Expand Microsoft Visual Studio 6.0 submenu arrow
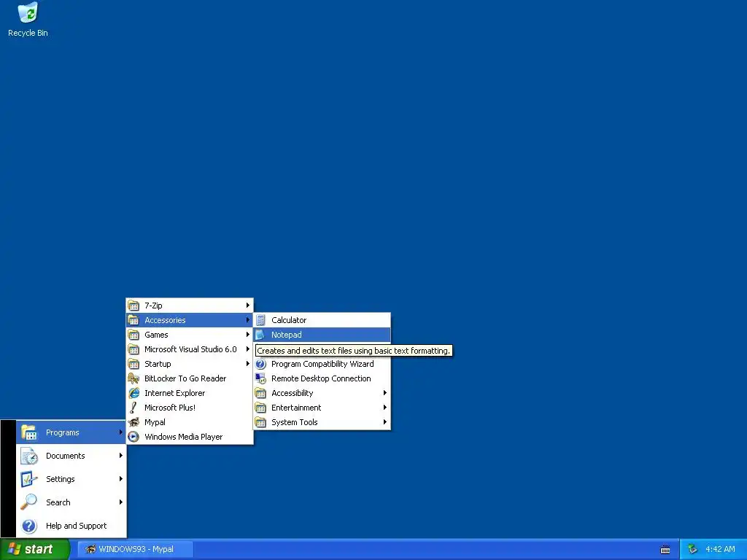This screenshot has height=560, width=747. (x=248, y=349)
